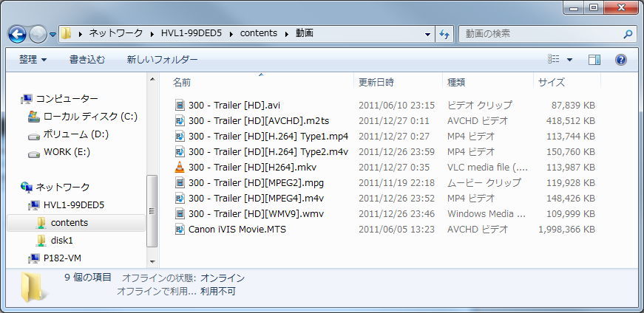644x313 pixels.
Task: Click the icon of Canon iVIS Movie.MTS
Action: pos(180,230)
